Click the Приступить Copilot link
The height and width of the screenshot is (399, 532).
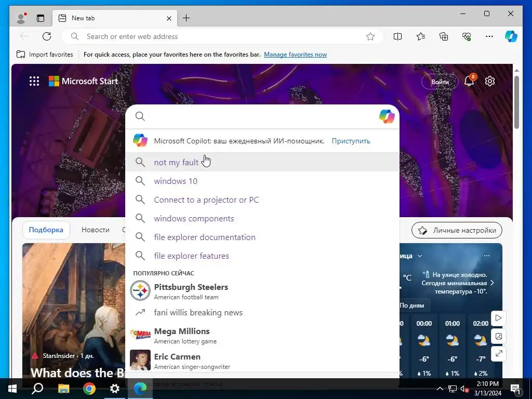(351, 141)
